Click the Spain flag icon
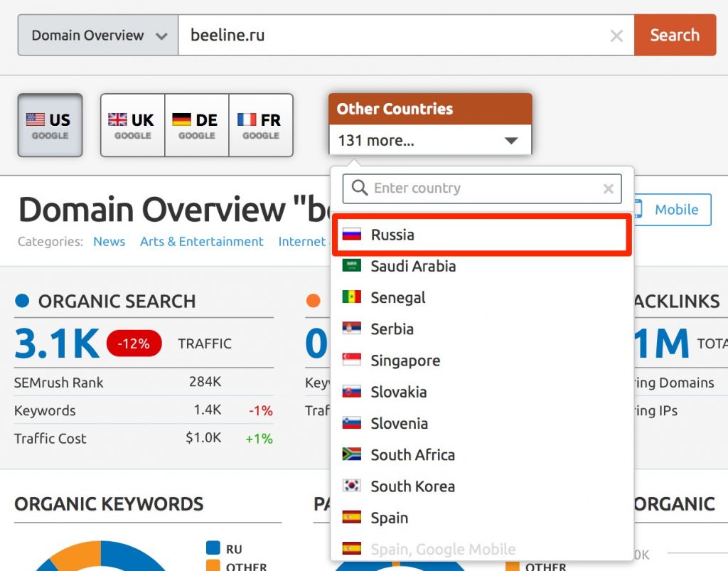The image size is (728, 571). coord(351,517)
